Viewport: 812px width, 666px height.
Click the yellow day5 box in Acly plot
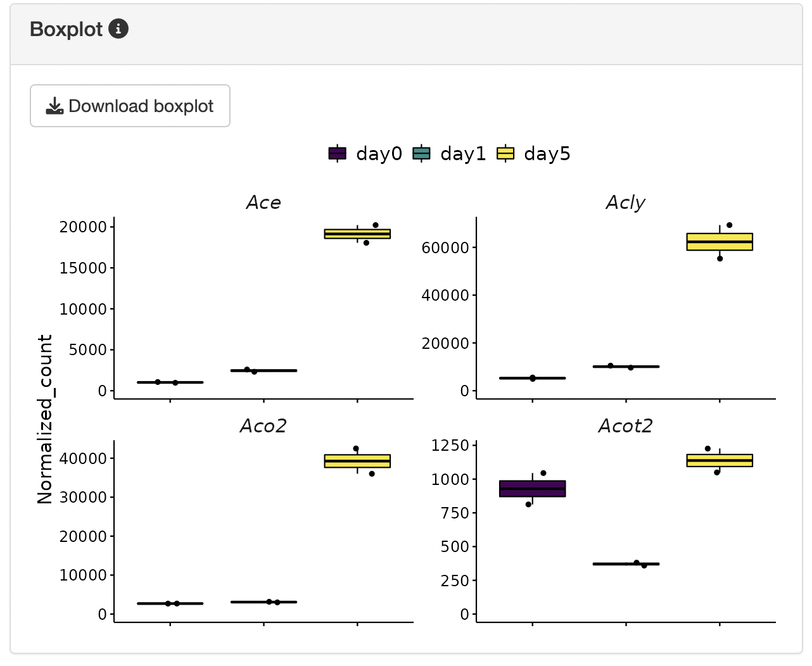720,242
